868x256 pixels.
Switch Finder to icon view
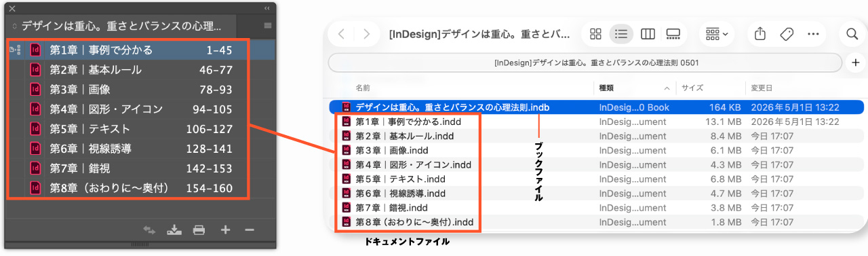[596, 34]
